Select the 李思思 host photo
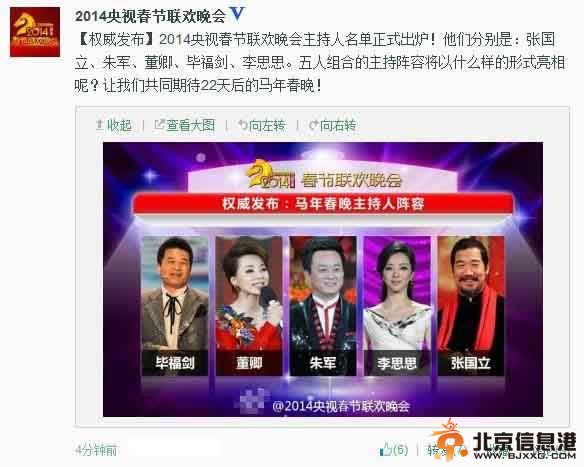584x467 pixels. 397,306
